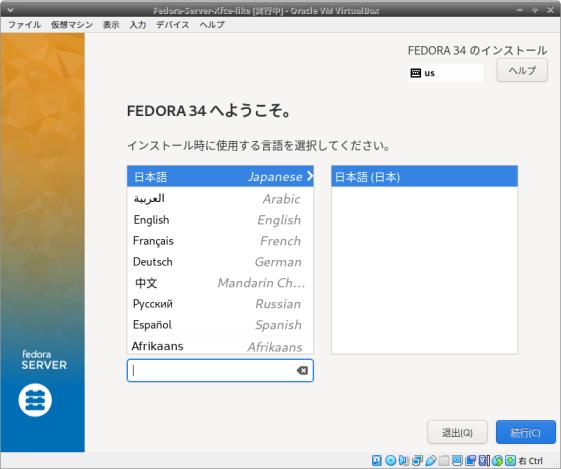This screenshot has height=469, width=561.
Task: Select Deutsch German in the list
Action: tap(220, 262)
